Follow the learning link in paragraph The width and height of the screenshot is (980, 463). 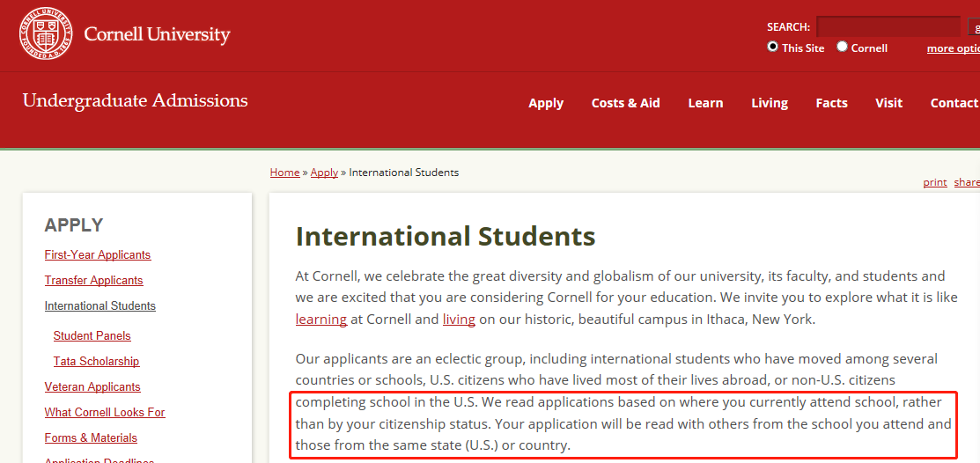(321, 320)
